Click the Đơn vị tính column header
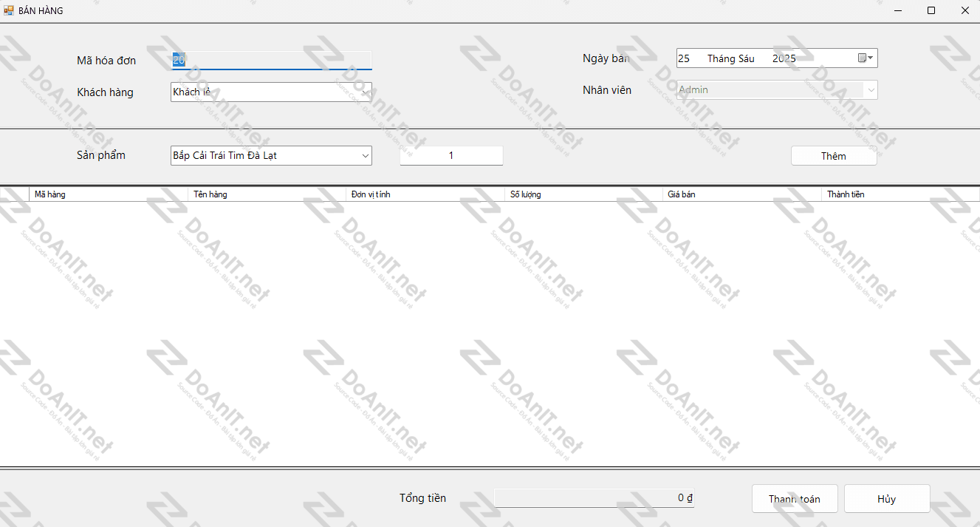980x527 pixels. pyautogui.click(x=425, y=194)
